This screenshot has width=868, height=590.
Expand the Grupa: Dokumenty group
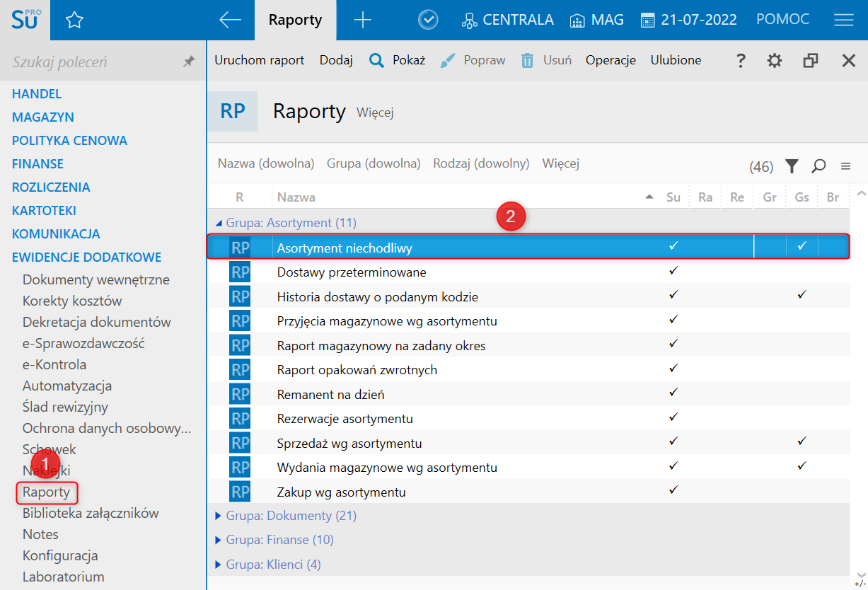[218, 516]
